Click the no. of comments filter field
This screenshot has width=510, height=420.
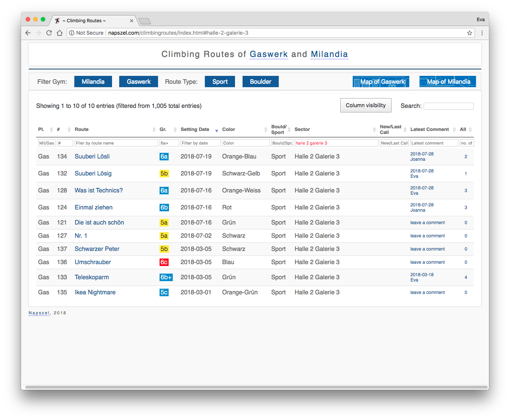[467, 143]
